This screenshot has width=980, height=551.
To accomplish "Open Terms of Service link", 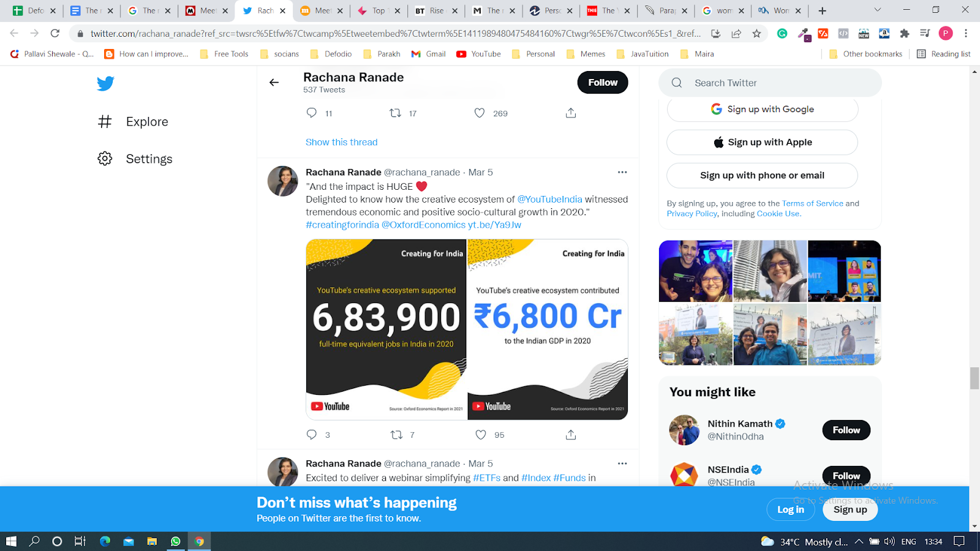I will pyautogui.click(x=813, y=203).
